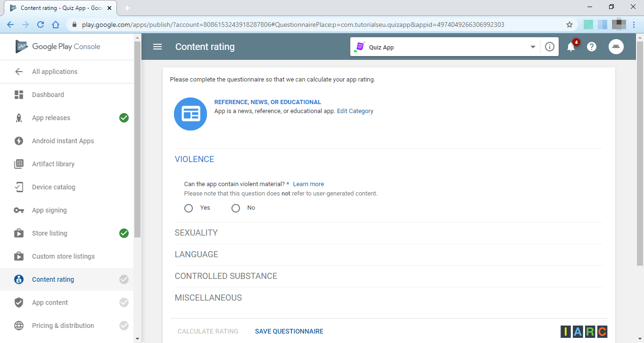Go to Pricing & distribution page

(x=63, y=326)
